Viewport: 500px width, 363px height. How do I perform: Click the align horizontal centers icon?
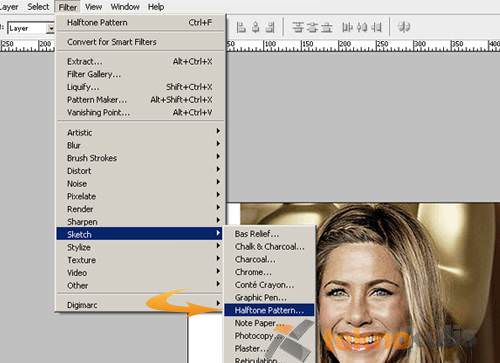[256, 27]
